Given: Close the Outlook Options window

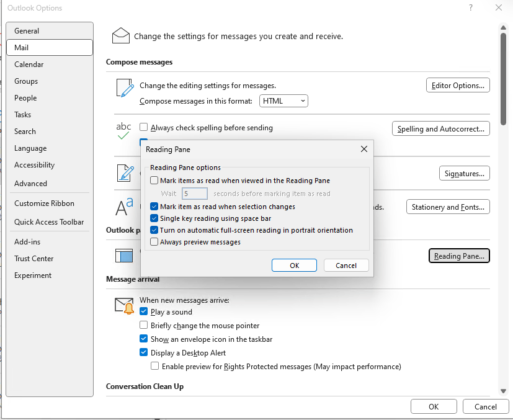Looking at the screenshot, I should point(499,7).
